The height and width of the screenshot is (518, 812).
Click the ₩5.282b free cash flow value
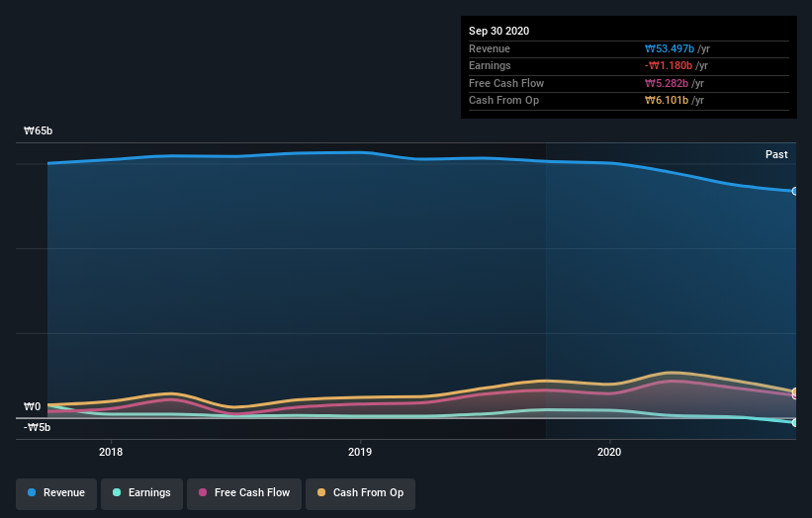pos(666,83)
